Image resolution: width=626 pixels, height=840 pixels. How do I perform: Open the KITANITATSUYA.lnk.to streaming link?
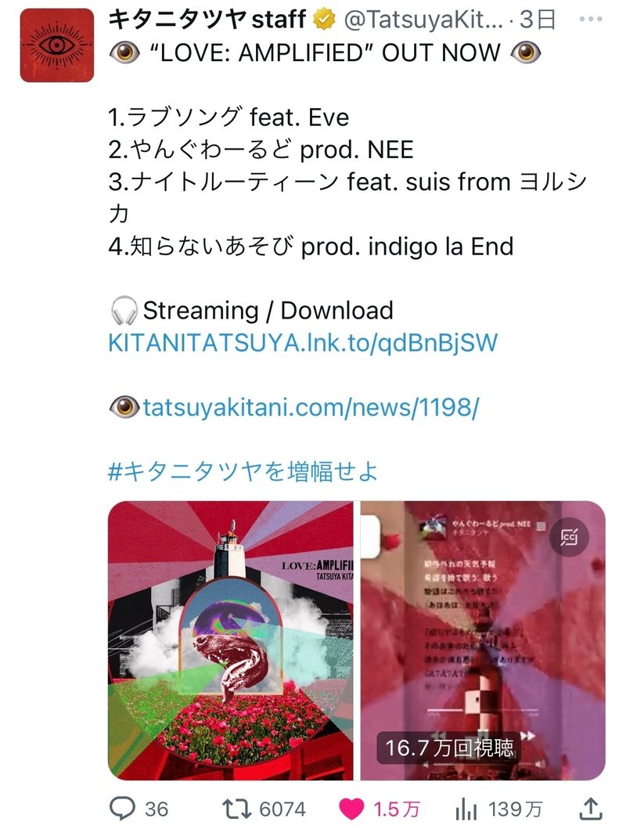[x=303, y=343]
